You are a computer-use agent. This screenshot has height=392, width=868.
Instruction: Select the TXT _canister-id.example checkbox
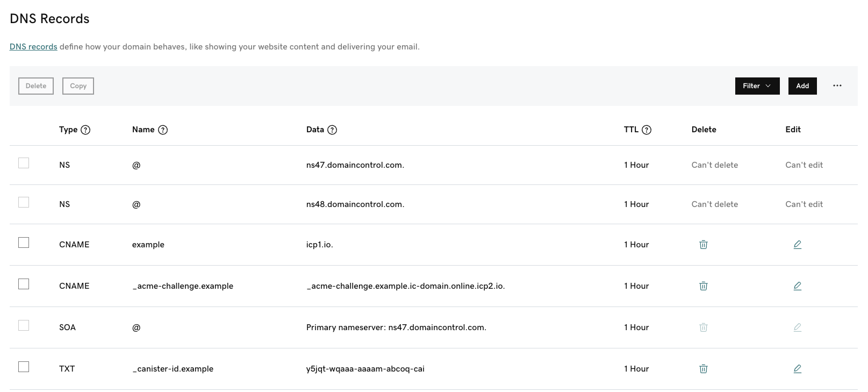tap(24, 367)
